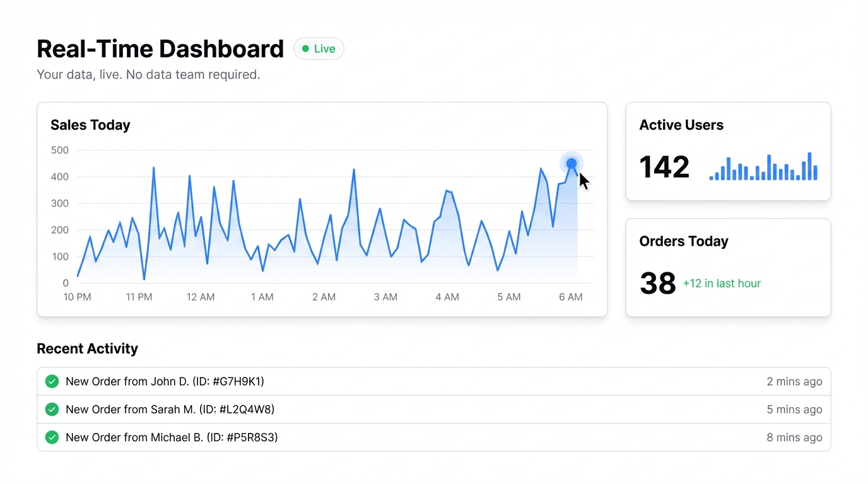Click the 2 AM label on the chart timeline
The width and height of the screenshot is (868, 484).
(324, 297)
